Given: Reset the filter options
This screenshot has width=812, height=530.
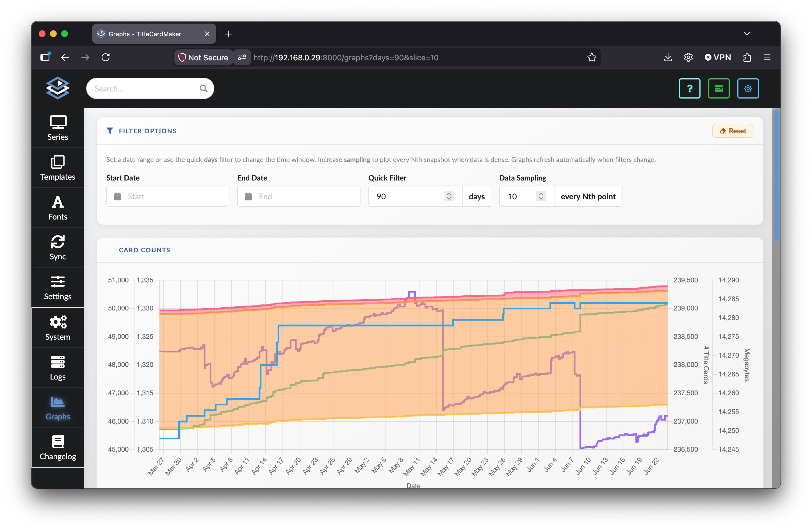Looking at the screenshot, I should coord(733,131).
